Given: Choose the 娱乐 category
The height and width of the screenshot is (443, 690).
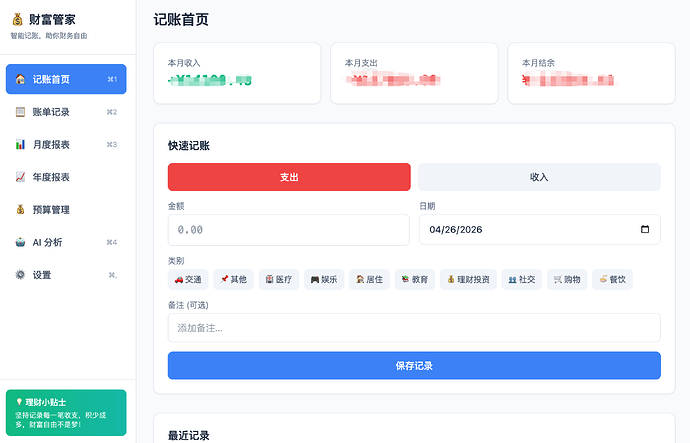Looking at the screenshot, I should [324, 279].
